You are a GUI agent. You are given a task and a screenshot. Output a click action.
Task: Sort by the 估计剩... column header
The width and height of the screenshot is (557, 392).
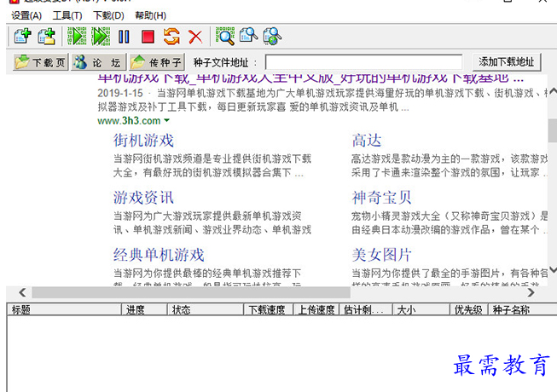click(366, 309)
